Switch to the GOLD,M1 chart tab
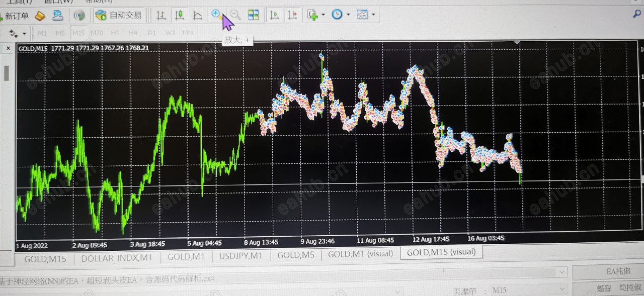This screenshot has height=296, width=644. coord(186,257)
